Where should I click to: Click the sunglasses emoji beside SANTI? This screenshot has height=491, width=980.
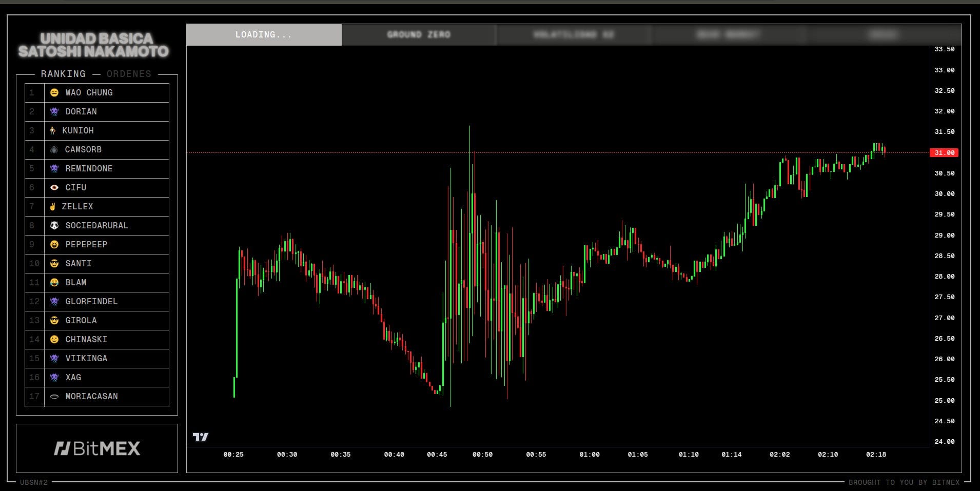point(54,264)
